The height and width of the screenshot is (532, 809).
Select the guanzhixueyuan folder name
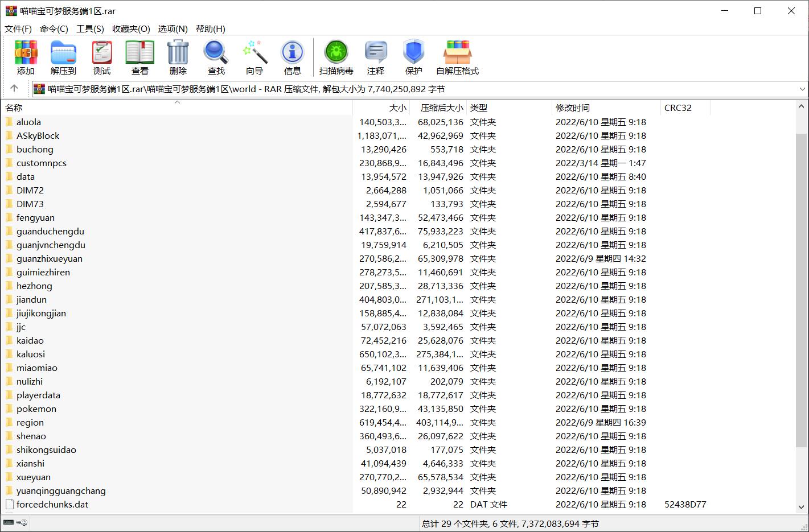click(x=50, y=258)
